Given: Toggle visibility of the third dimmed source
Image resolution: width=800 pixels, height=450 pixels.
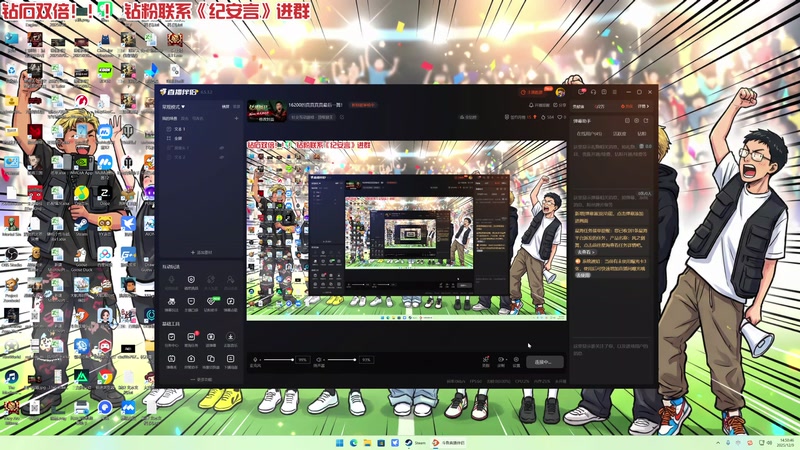Looking at the screenshot, I should [222, 148].
